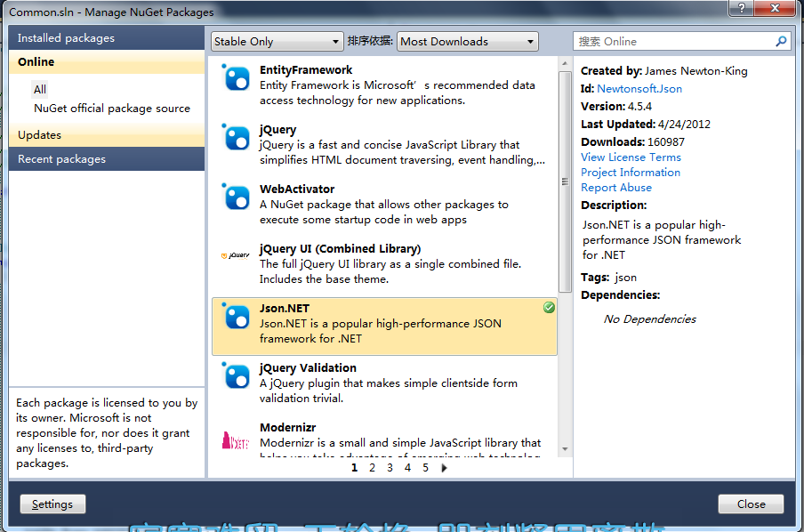Viewport: 804px width, 532px height.
Task: Click the Report Abuse link
Action: pos(615,188)
